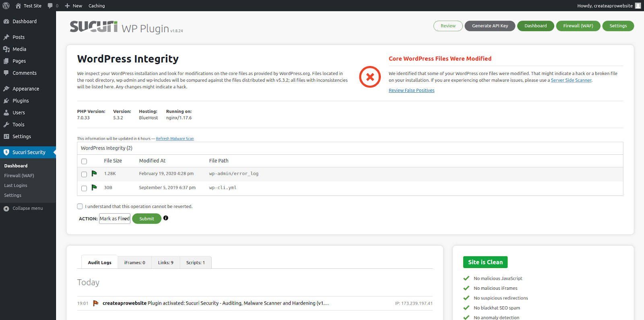This screenshot has width=644, height=320.
Task: Click 'September 5, 2019 6:37 pm' modified date
Action: [167, 187]
